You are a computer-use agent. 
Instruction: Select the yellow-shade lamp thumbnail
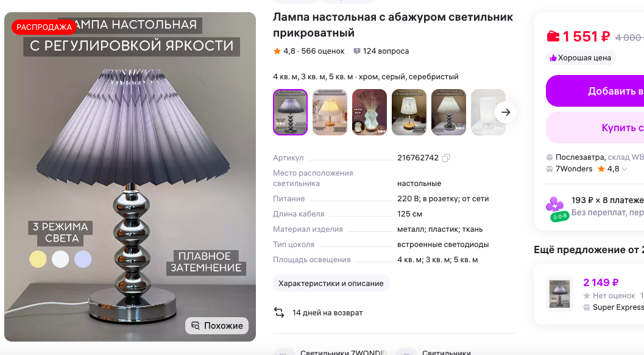click(330, 112)
